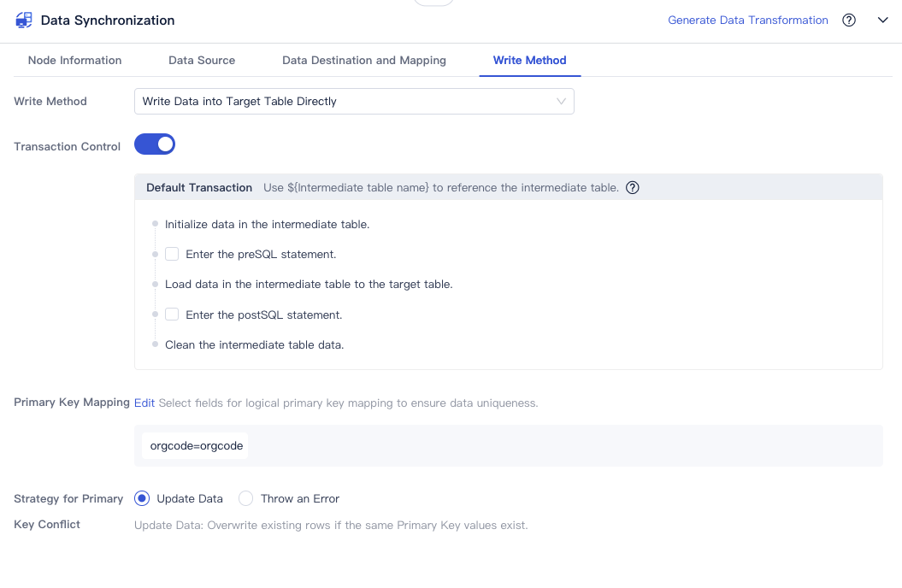Open the Write Method dropdown
Image resolution: width=902 pixels, height=588 pixels.
click(x=354, y=101)
